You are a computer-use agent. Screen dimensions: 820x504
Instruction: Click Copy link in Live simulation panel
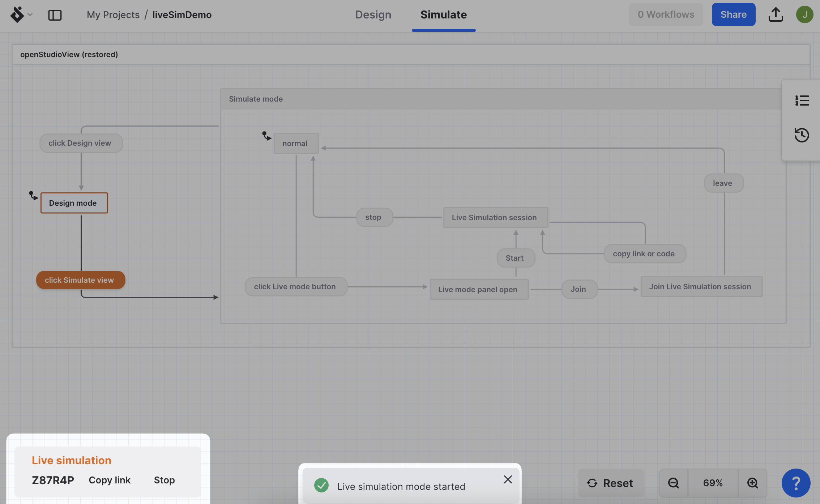[110, 480]
